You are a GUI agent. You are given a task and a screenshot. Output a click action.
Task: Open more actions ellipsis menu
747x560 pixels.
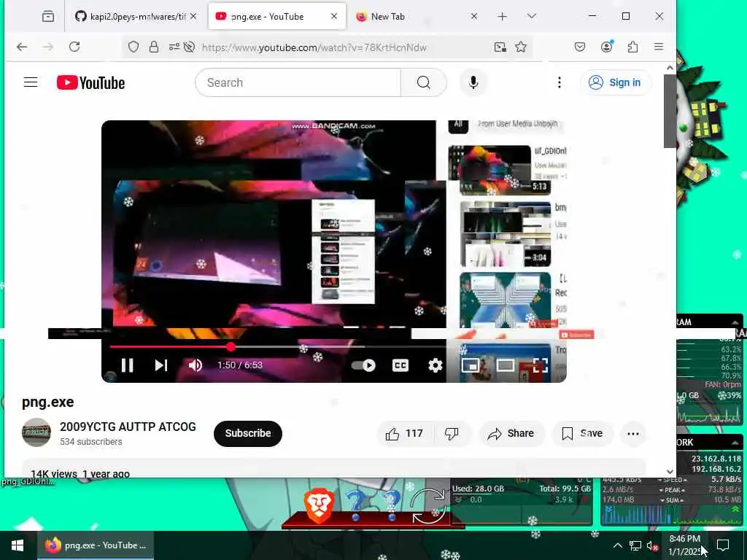(633, 433)
